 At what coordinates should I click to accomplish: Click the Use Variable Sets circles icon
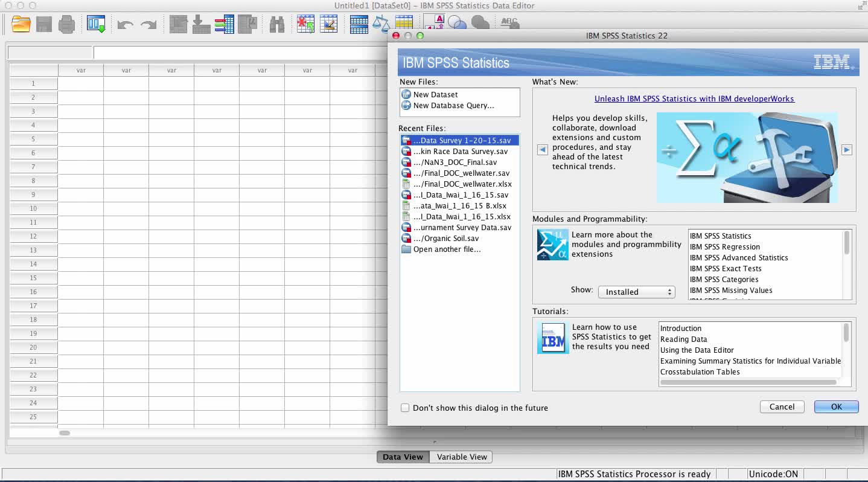457,22
